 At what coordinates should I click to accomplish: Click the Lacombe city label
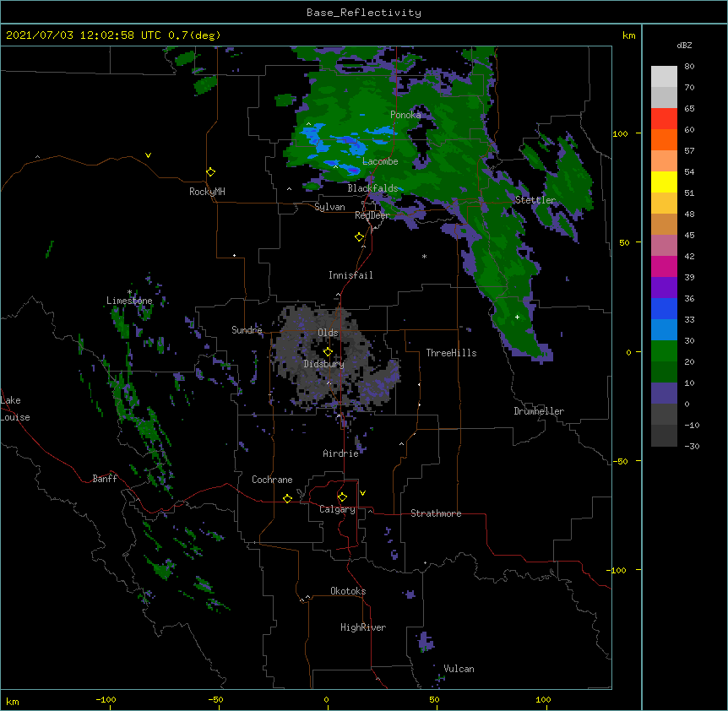point(380,161)
